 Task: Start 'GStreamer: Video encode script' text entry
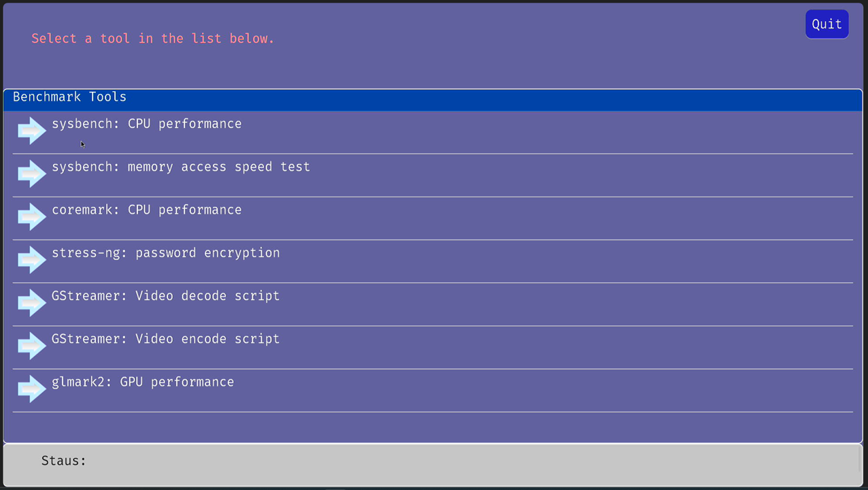165,339
